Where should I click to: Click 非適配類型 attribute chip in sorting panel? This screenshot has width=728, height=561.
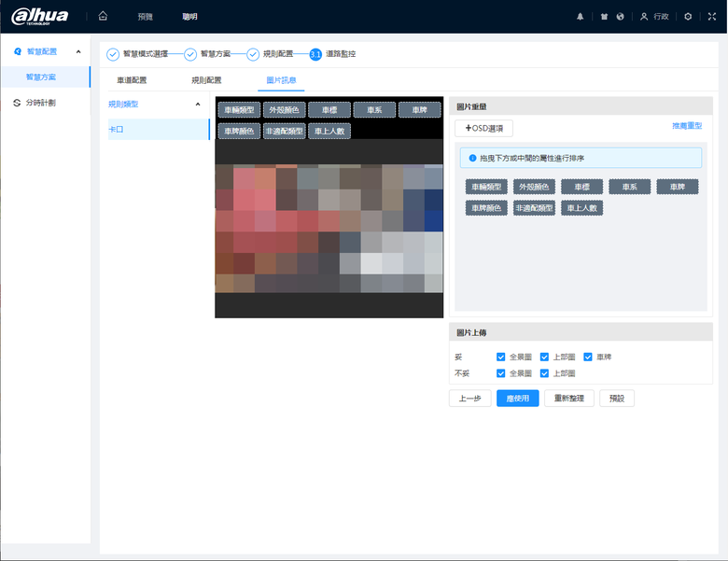point(534,208)
